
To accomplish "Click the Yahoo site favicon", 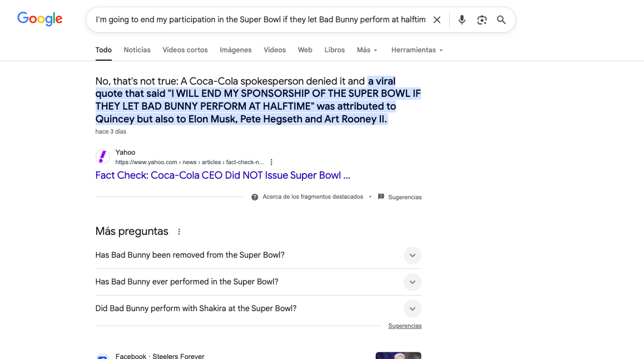I will (102, 157).
